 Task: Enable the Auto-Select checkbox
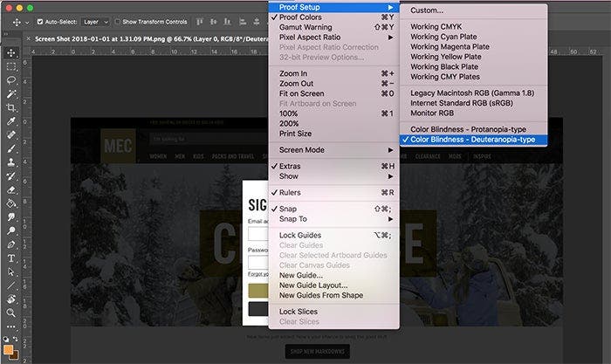click(42, 21)
